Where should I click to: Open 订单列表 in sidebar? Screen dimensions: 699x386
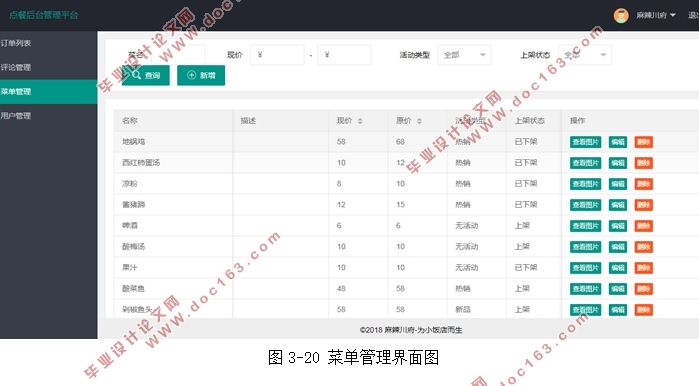[x=49, y=43]
